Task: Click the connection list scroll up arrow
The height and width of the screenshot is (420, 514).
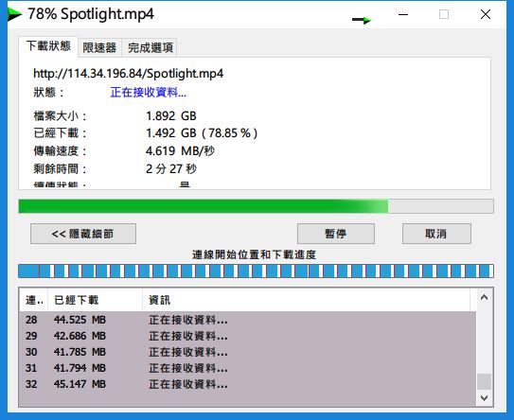Action: pos(484,298)
